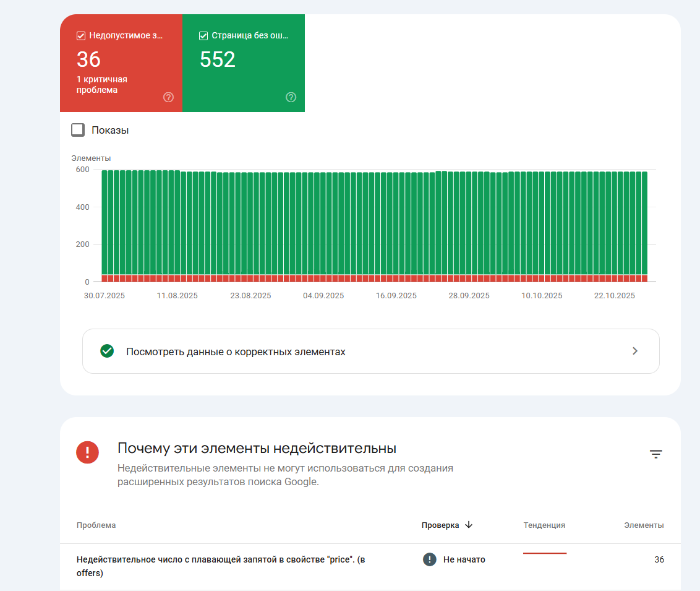Click the 28.09.2025 date axis label
The height and width of the screenshot is (591, 700).
pos(469,296)
